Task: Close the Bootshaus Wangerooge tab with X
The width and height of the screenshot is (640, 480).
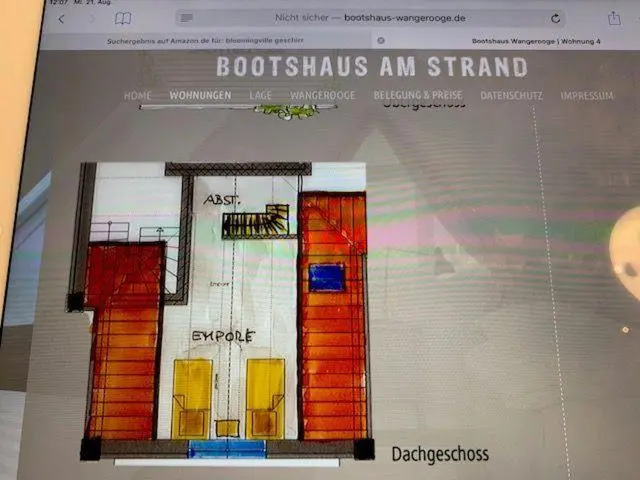Action: pos(379,40)
